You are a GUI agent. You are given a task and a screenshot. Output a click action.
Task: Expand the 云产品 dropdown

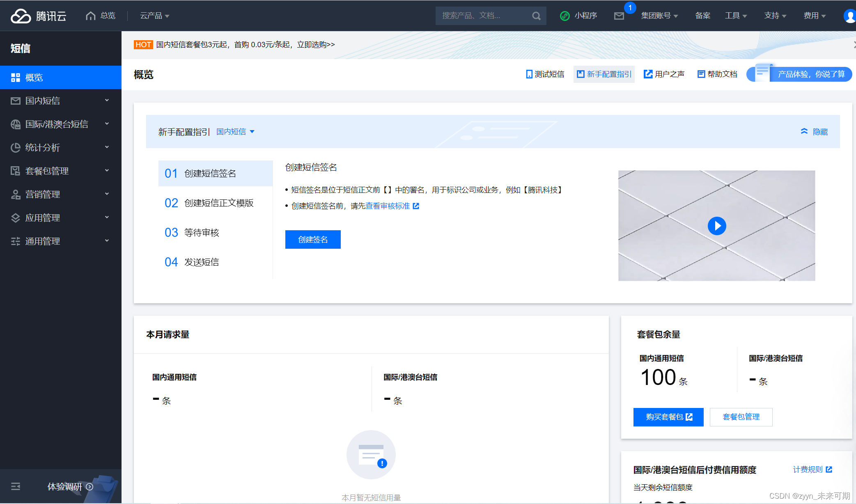[x=154, y=16]
